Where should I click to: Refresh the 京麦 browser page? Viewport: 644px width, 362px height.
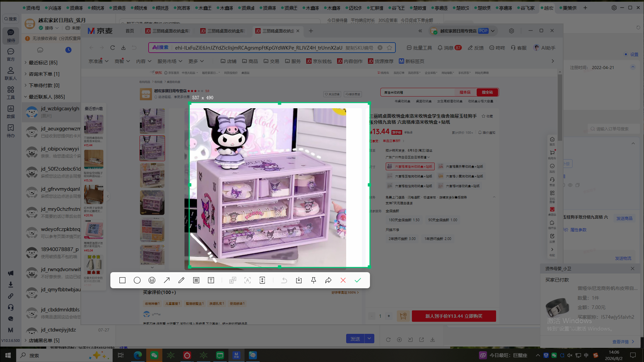[113, 48]
